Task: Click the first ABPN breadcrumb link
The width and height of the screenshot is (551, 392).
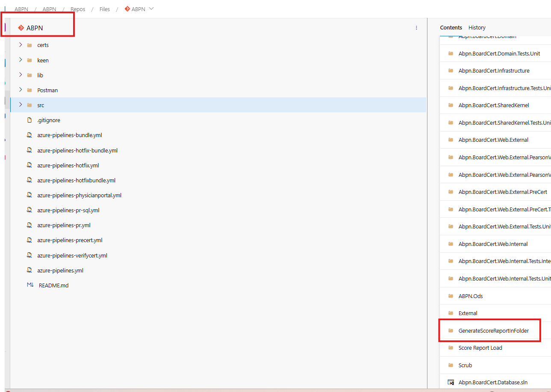Action: tap(21, 9)
